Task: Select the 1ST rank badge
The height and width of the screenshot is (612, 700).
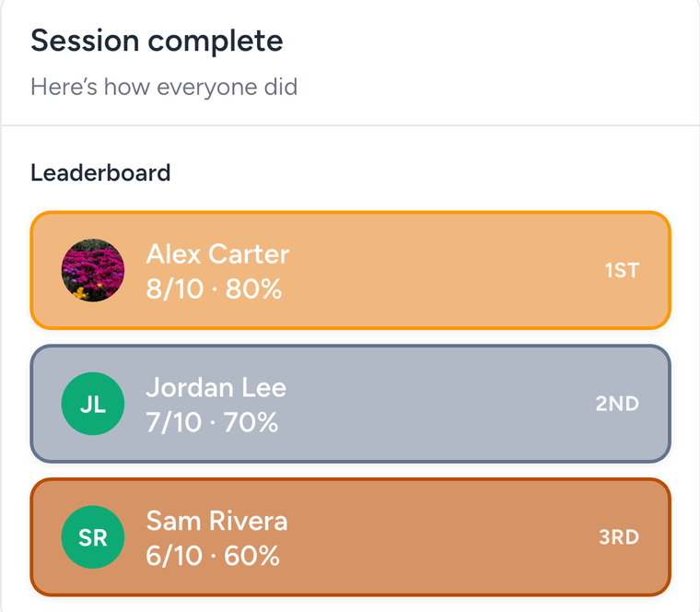Action: [x=622, y=270]
